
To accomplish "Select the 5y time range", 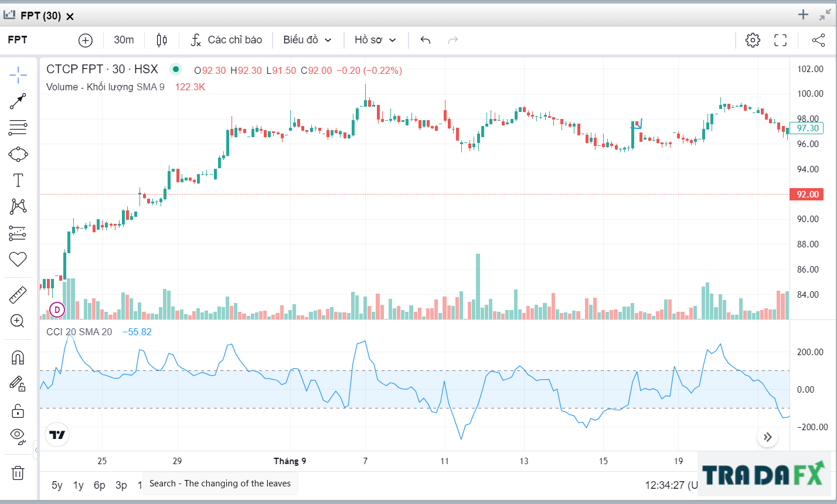I will point(57,485).
